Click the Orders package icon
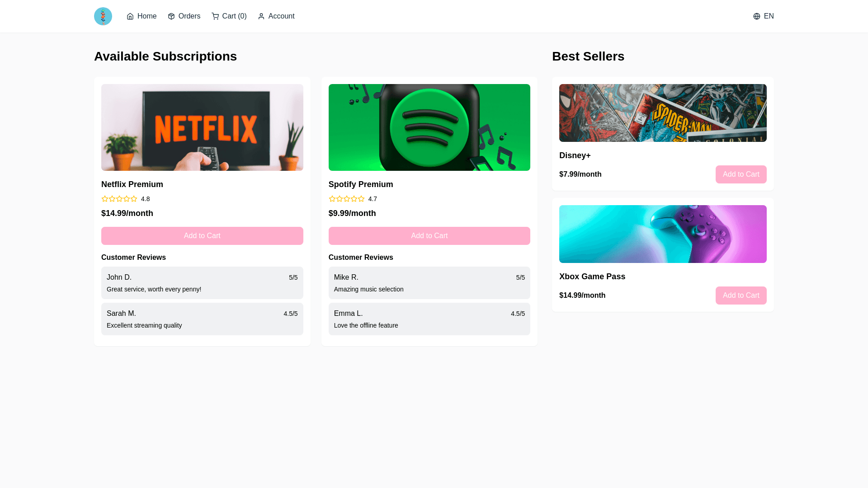This screenshot has width=868, height=488. (x=171, y=16)
